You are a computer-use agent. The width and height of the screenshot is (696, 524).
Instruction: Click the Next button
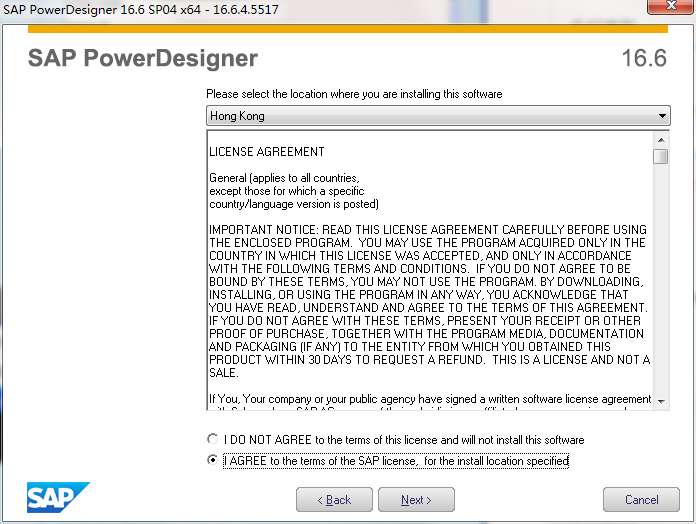(416, 500)
